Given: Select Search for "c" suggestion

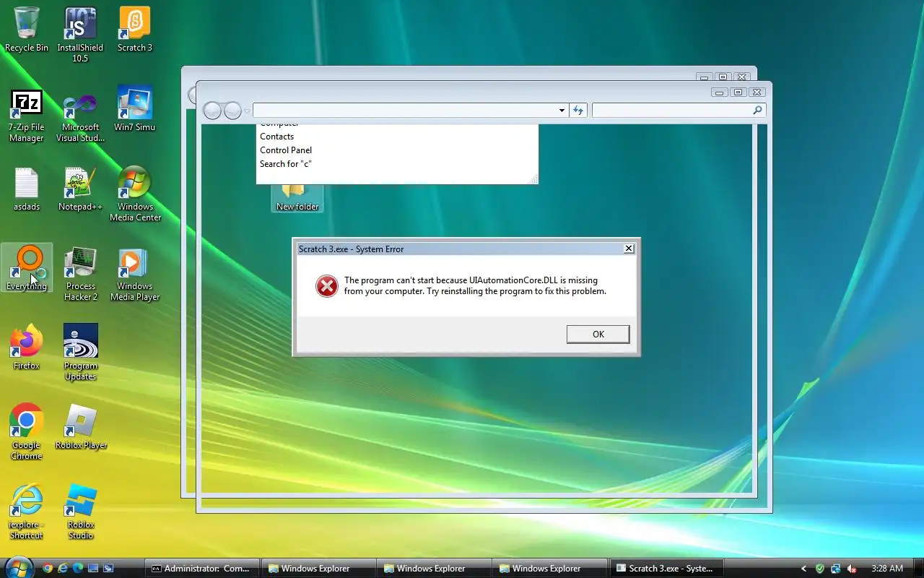Looking at the screenshot, I should point(397,164).
